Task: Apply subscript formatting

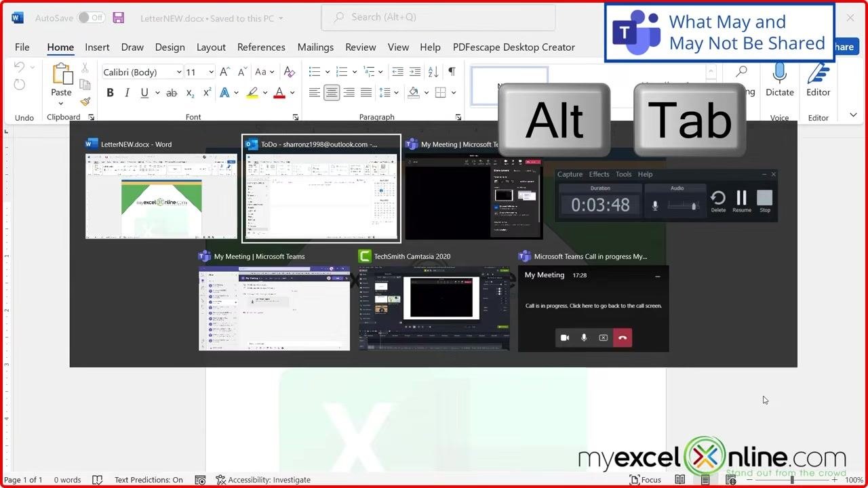Action: coord(191,93)
